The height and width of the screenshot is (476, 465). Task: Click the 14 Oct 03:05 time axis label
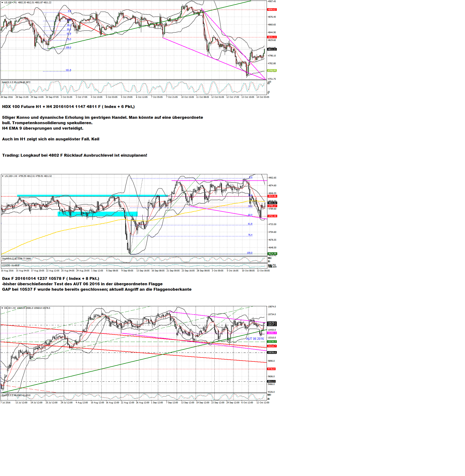263,97
